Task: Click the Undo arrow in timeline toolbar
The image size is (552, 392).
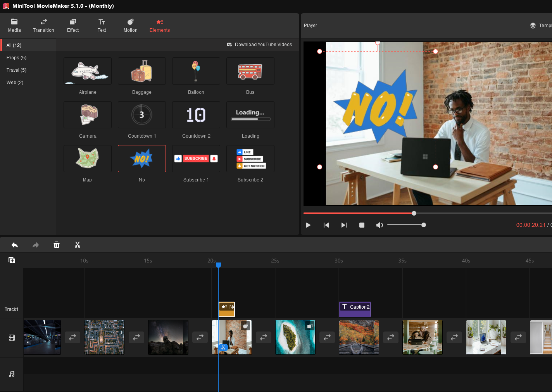Action: [15, 245]
